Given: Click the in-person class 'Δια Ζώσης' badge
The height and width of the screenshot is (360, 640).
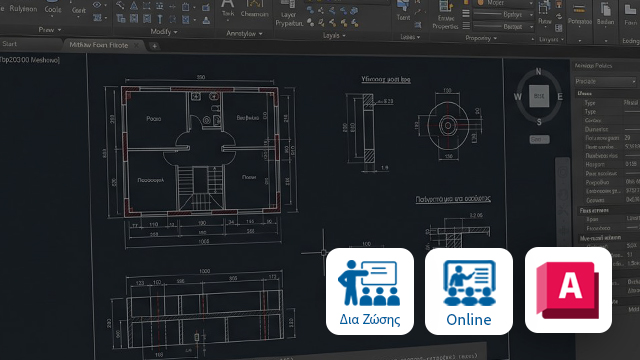Looking at the screenshot, I should click(370, 291).
